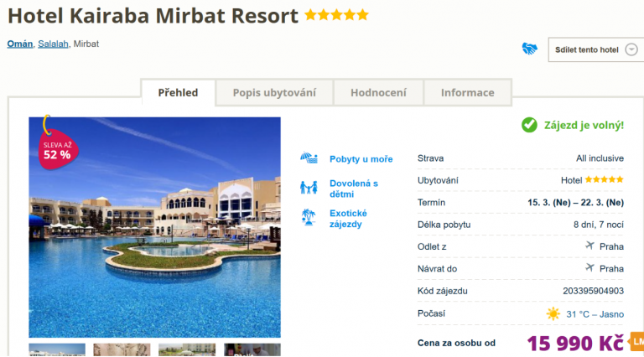Viewport: 644px width, 357px height.
Task: Select the first thumbnail below main photo
Action: 57,350
